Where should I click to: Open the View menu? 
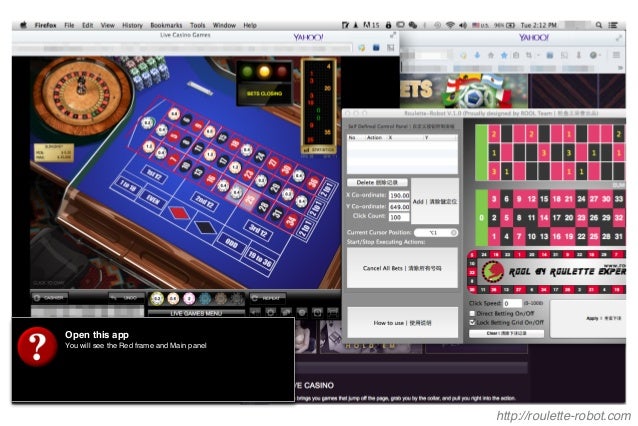pyautogui.click(x=107, y=25)
